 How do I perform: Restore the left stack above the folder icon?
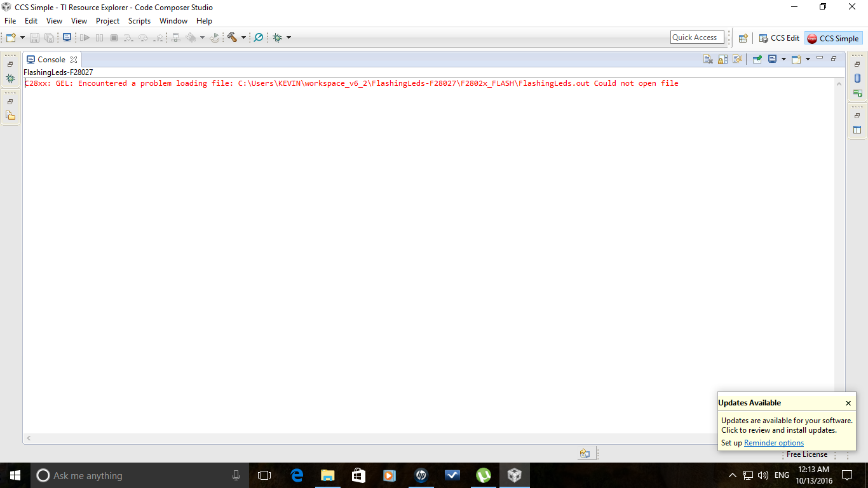coord(10,102)
